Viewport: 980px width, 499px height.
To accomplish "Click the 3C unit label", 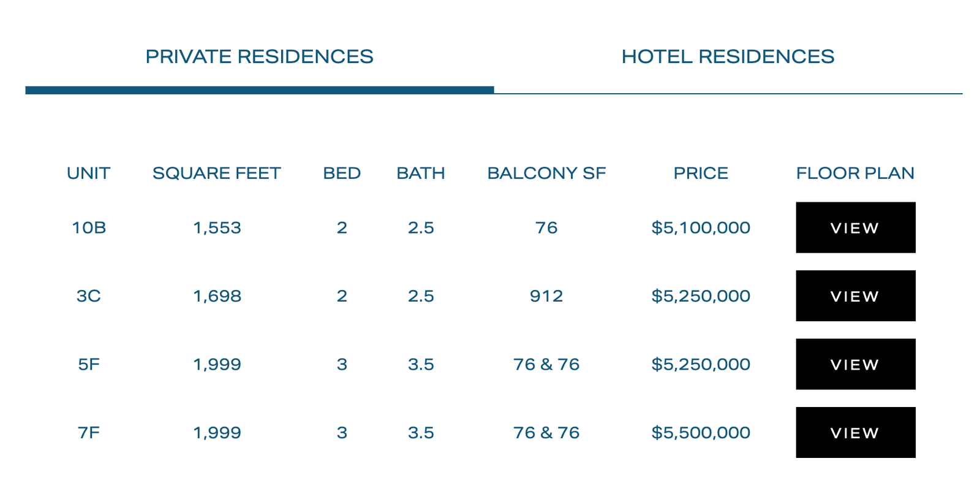I will pos(89,296).
